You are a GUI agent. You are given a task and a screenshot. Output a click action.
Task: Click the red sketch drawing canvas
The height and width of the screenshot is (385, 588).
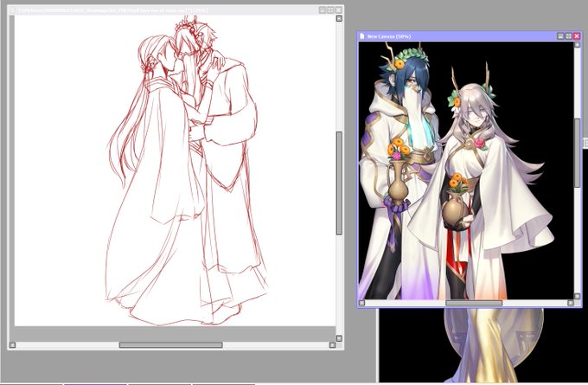(x=176, y=170)
